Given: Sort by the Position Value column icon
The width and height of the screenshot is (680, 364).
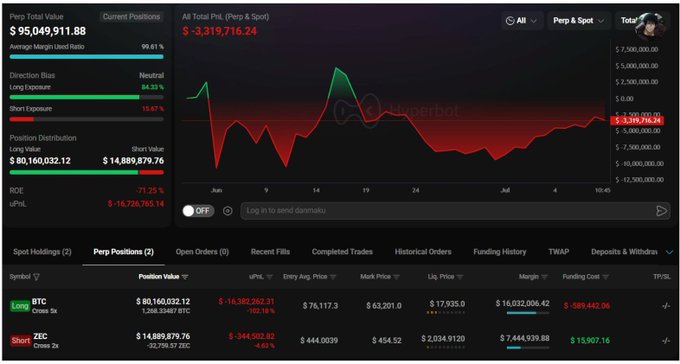Looking at the screenshot, I should pos(185,277).
